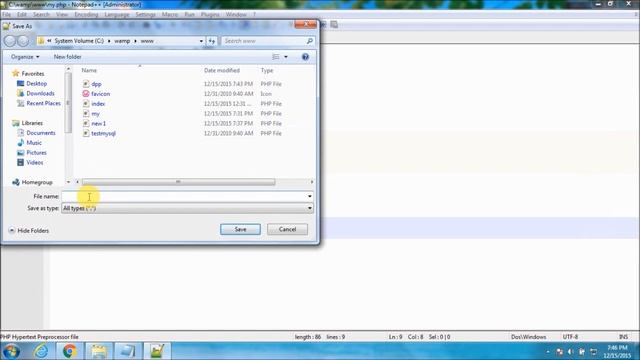The height and width of the screenshot is (360, 640).
Task: Sort by Name column header
Action: 89,70
